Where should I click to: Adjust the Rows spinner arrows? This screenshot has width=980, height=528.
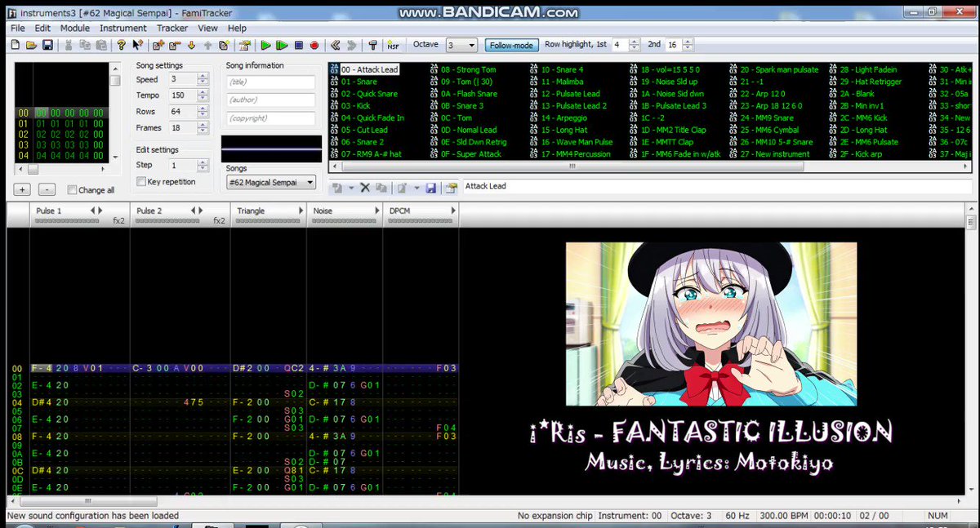[203, 112]
